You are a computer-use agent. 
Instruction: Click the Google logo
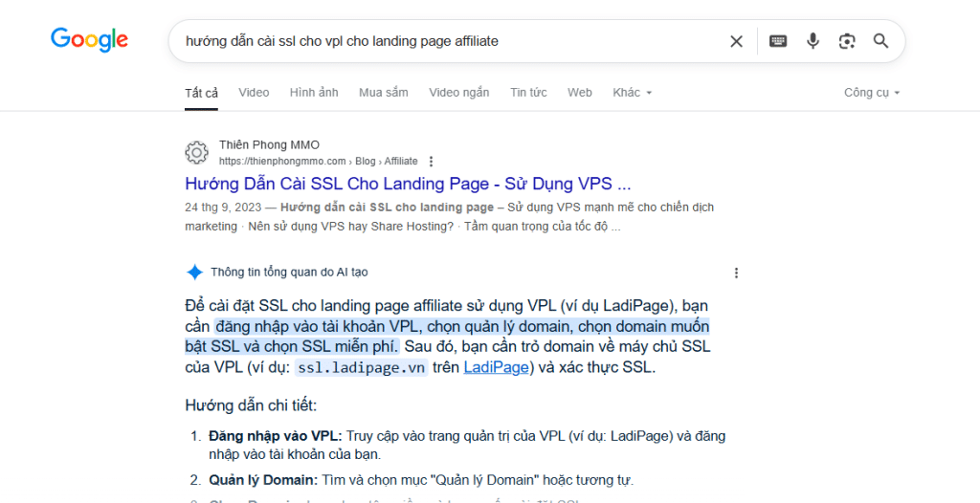coord(89,40)
